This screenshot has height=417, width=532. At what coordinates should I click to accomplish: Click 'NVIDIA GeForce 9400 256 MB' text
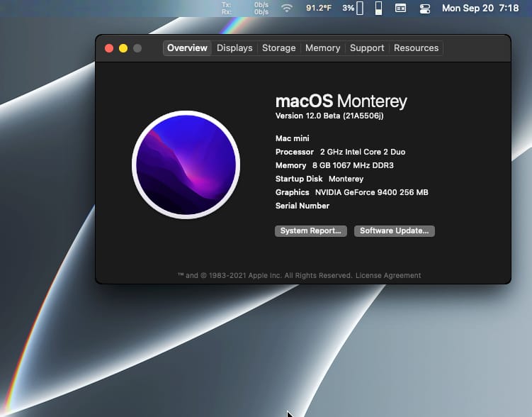tap(371, 192)
